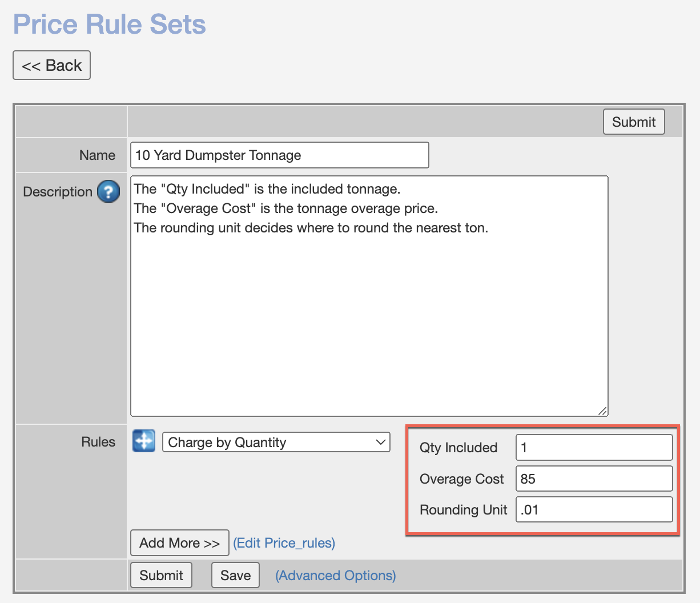Viewport: 700px width, 603px height.
Task: Open the Charge by Quantity dropdown
Action: [x=276, y=443]
